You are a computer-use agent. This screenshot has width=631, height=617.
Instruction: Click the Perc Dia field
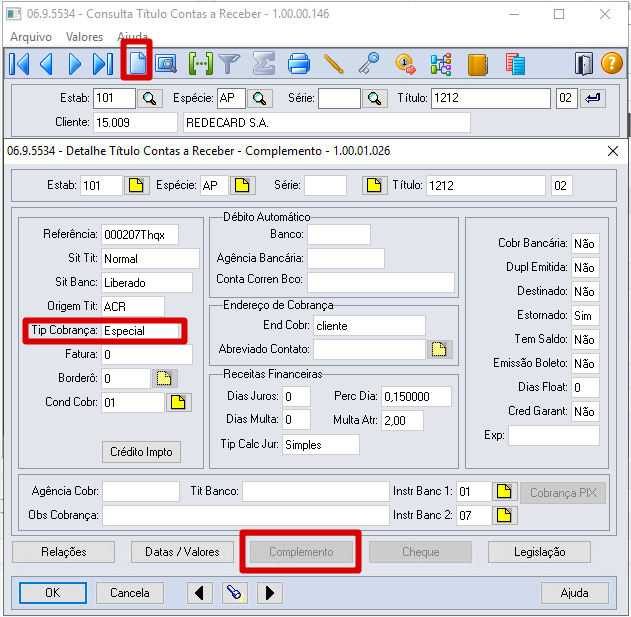[416, 396]
